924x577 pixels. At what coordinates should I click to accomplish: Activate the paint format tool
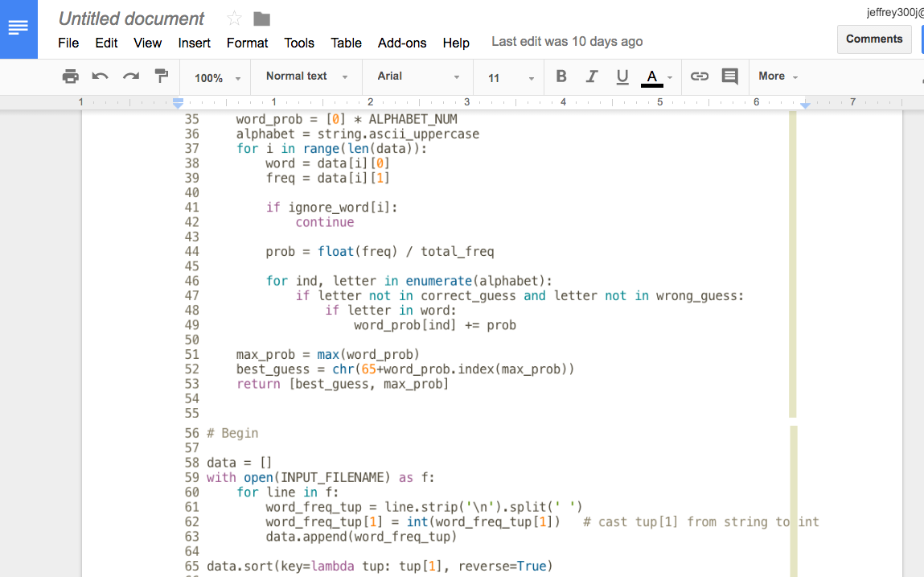tap(161, 76)
